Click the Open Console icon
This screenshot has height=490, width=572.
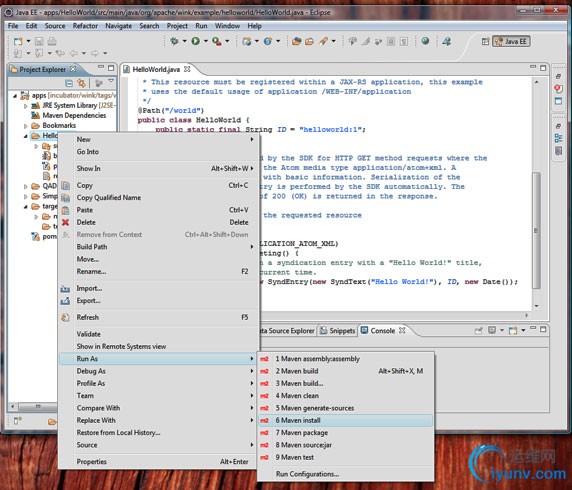513,330
